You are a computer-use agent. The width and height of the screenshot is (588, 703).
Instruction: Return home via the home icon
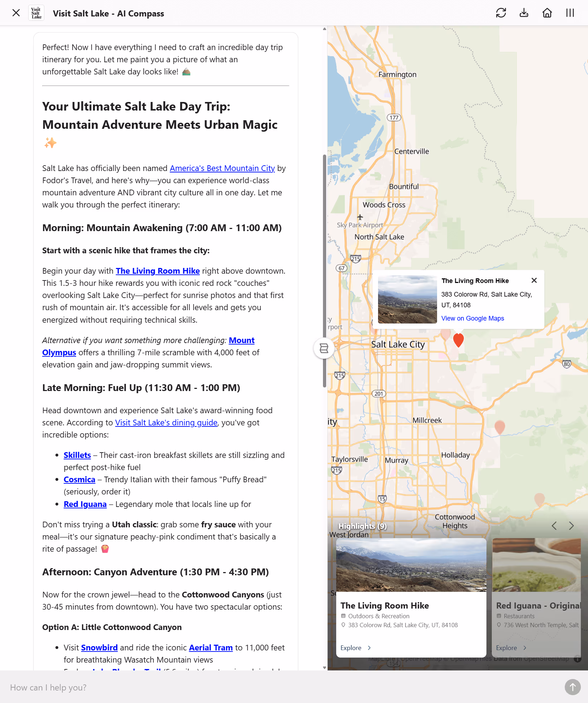(x=547, y=13)
